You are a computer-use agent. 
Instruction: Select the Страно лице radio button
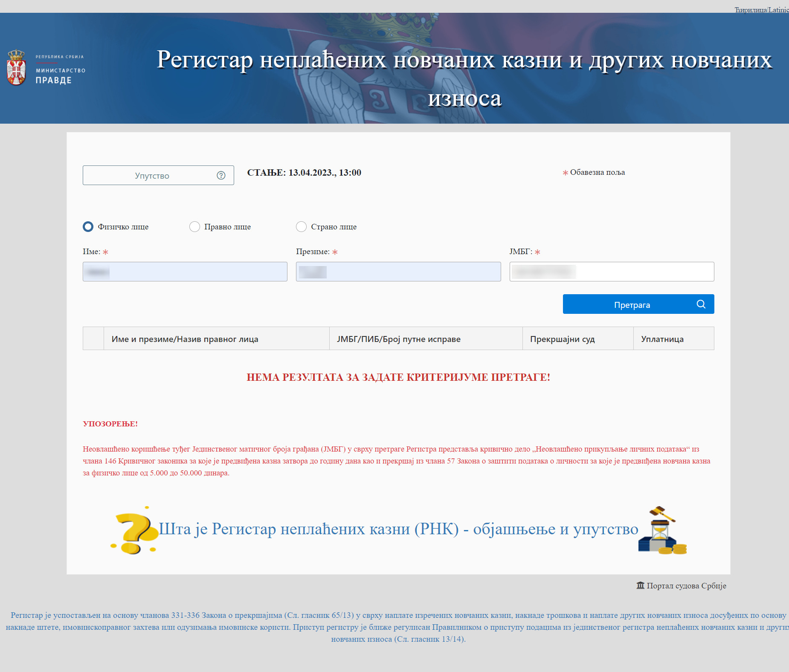(x=301, y=227)
